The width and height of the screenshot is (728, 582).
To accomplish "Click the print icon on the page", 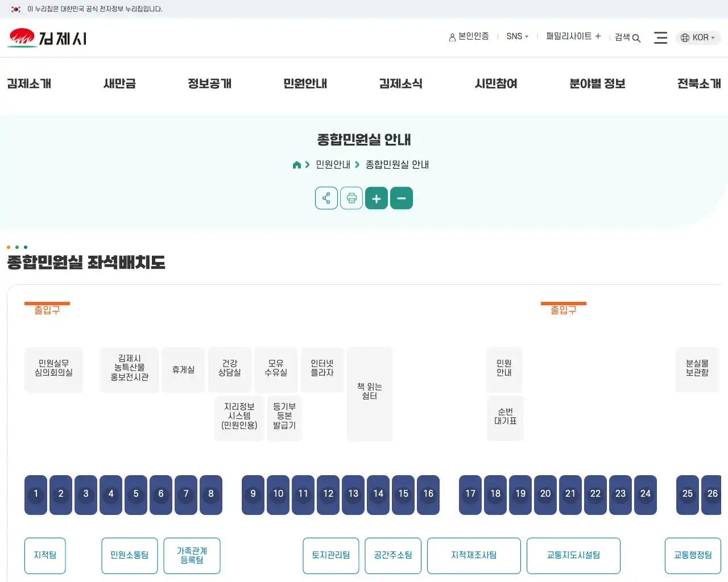I will [351, 198].
